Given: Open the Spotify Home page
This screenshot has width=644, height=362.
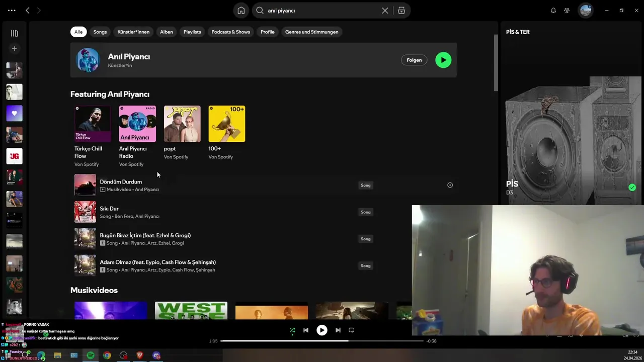Looking at the screenshot, I should coord(241,11).
